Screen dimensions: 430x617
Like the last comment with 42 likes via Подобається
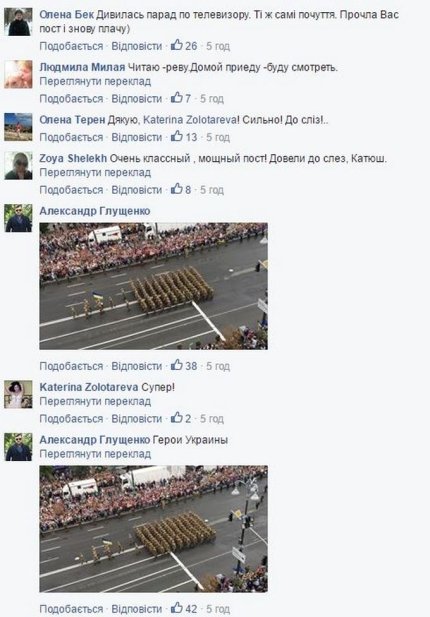[x=71, y=609]
